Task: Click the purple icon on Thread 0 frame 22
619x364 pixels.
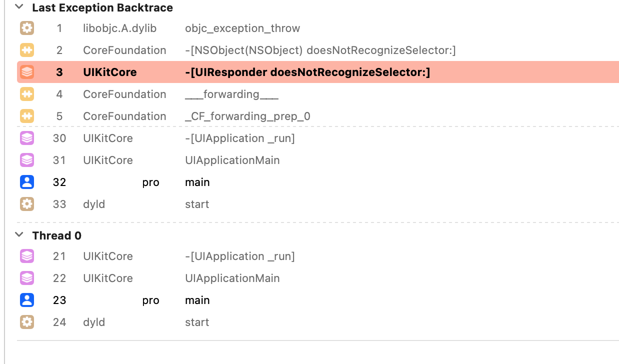Action: click(27, 278)
